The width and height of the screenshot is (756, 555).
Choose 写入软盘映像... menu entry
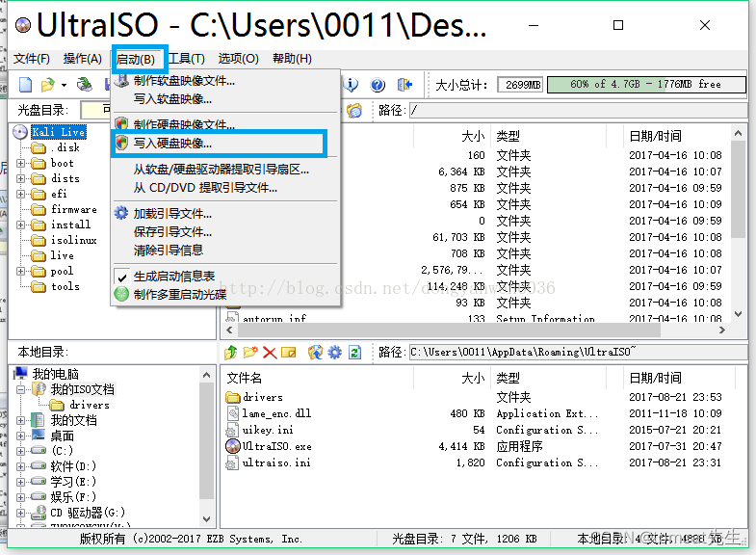pos(225,99)
